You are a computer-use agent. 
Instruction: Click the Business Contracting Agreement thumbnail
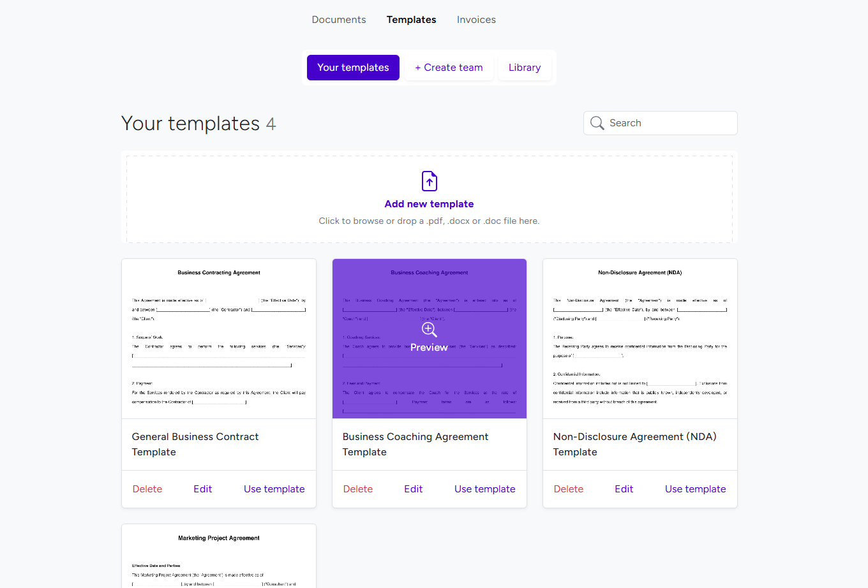tap(218, 338)
